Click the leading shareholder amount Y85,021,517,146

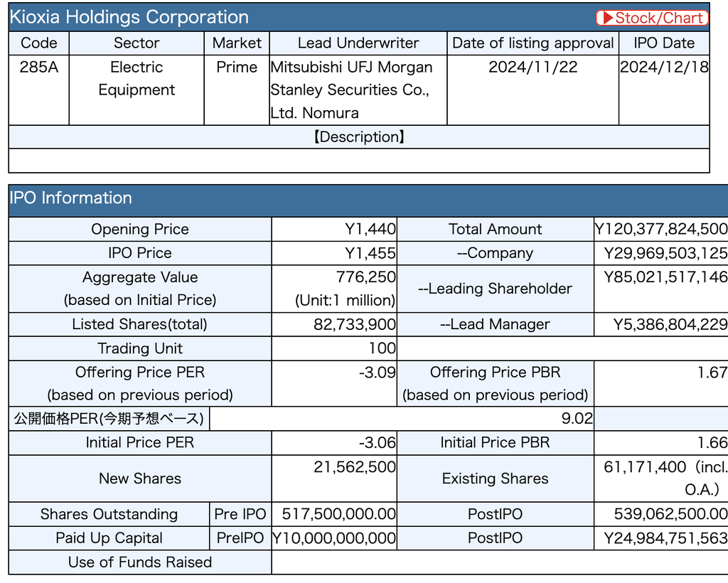tap(665, 277)
